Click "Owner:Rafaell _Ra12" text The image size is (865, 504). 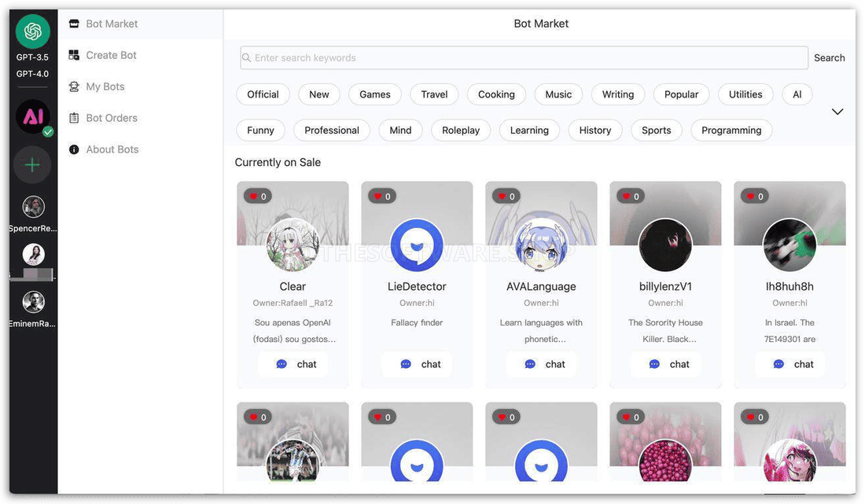pyautogui.click(x=293, y=303)
